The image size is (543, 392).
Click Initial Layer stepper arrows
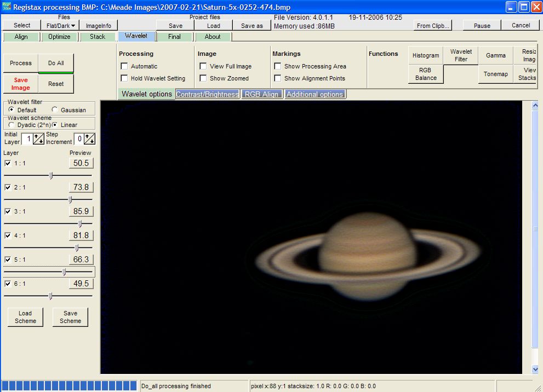[38, 139]
